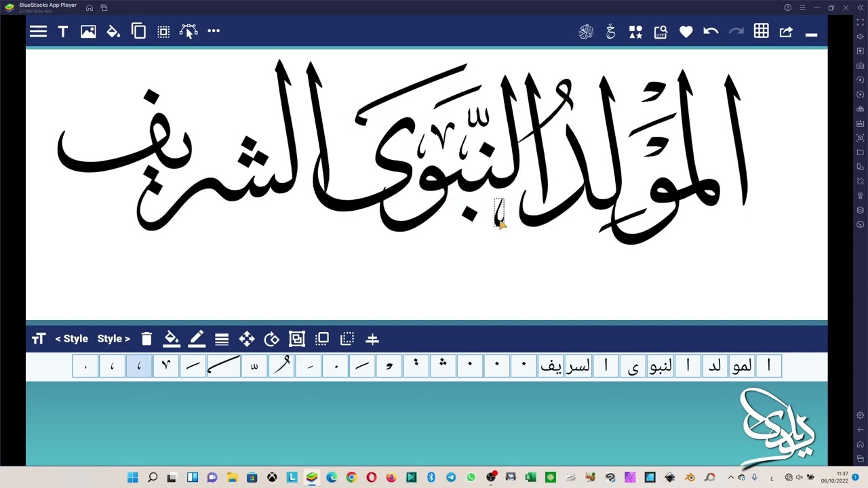Select the move four-arrow tool
The image size is (868, 488).
click(247, 339)
